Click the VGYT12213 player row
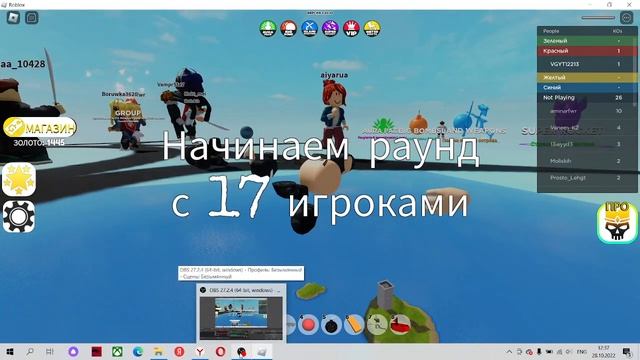 (587, 64)
